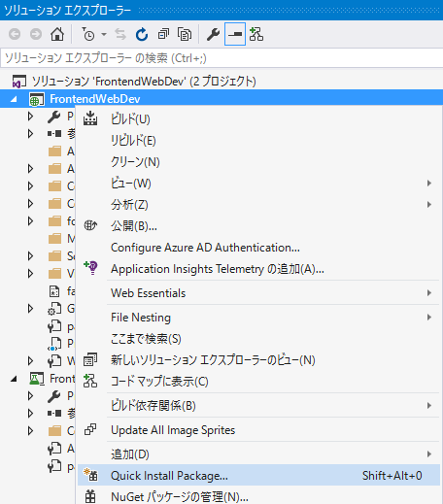Click the submenu arrow of 追加(D)

coord(429,454)
